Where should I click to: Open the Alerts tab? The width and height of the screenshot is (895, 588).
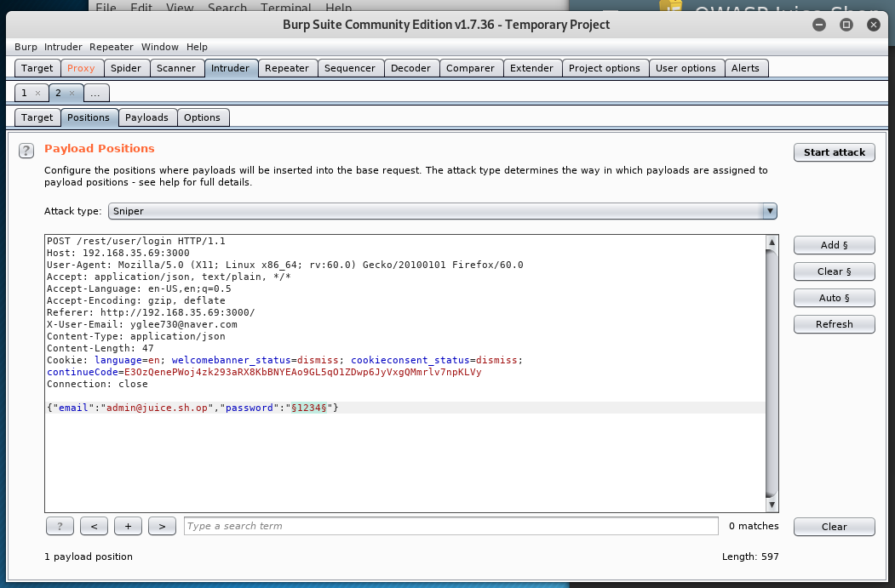(745, 68)
